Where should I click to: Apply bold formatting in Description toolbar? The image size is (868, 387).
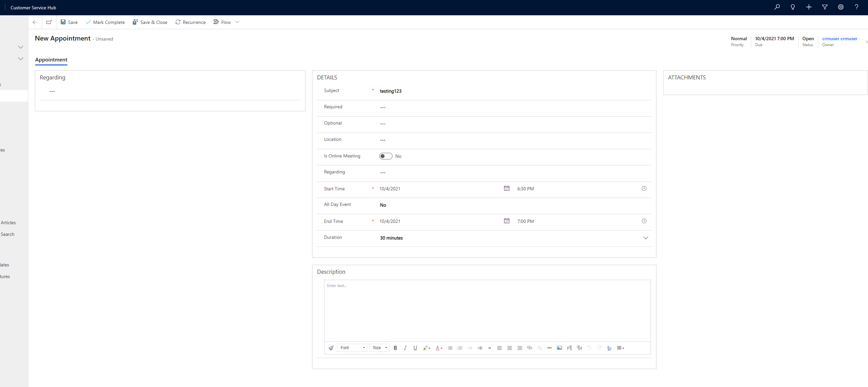point(395,347)
